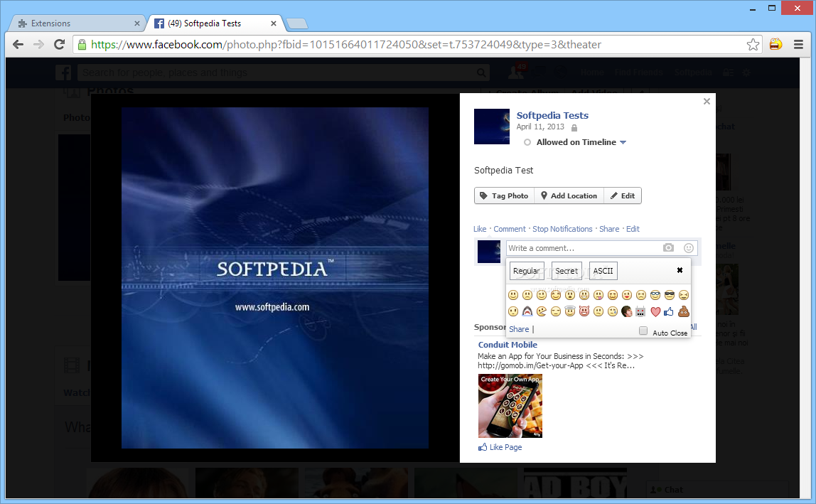Insert the squinting expressionless emoticon
Image resolution: width=816 pixels, height=504 pixels.
pos(556,311)
